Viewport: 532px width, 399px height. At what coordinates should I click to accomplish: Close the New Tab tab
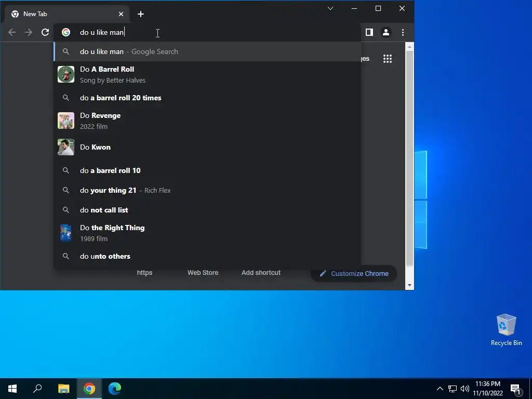click(121, 14)
